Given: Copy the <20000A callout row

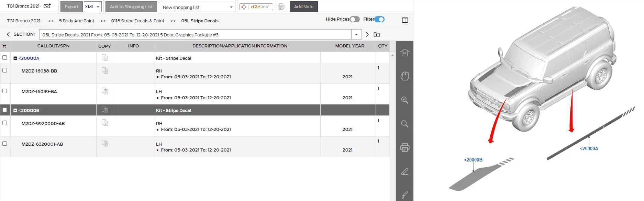Looking at the screenshot, I should (105, 58).
